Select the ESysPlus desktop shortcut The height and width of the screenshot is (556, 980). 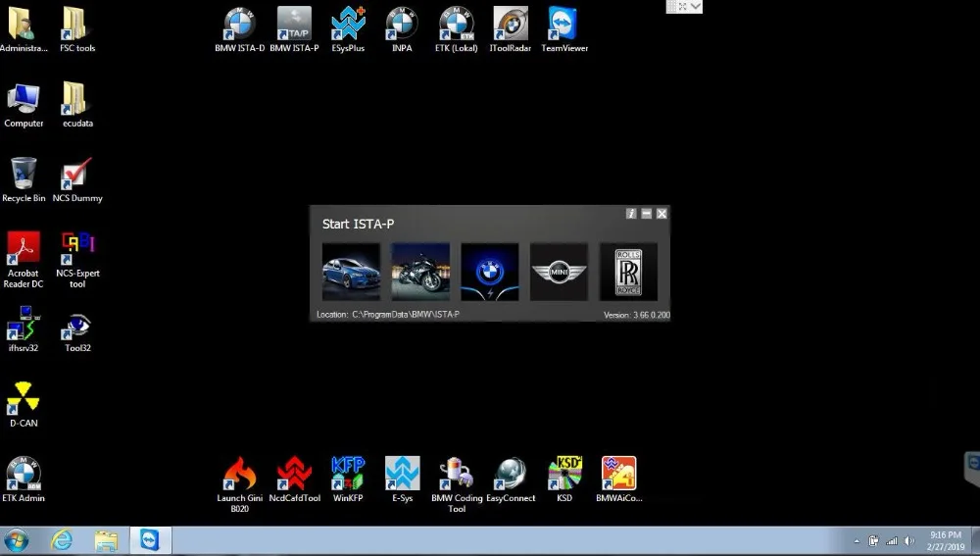[x=348, y=29]
